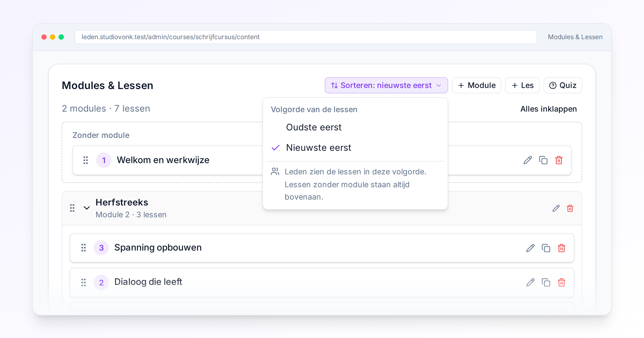The height and width of the screenshot is (338, 644).
Task: Create a Quiz
Action: point(563,85)
